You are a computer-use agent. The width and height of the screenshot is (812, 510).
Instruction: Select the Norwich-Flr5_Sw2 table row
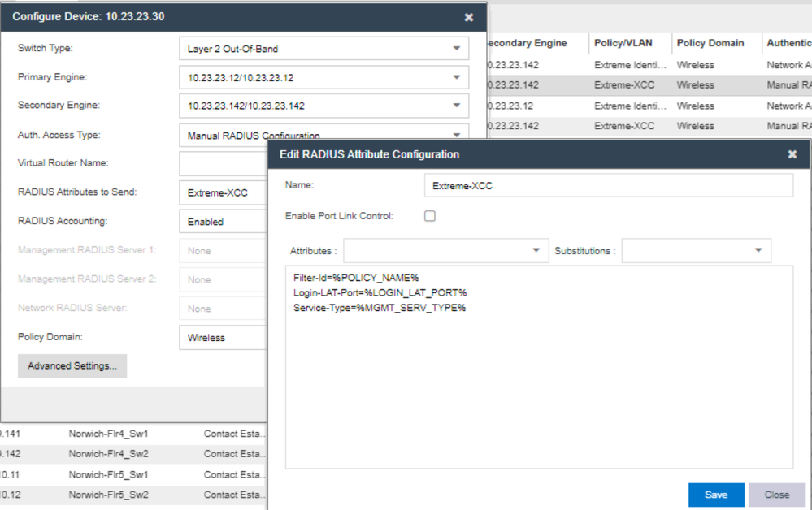pyautogui.click(x=108, y=495)
